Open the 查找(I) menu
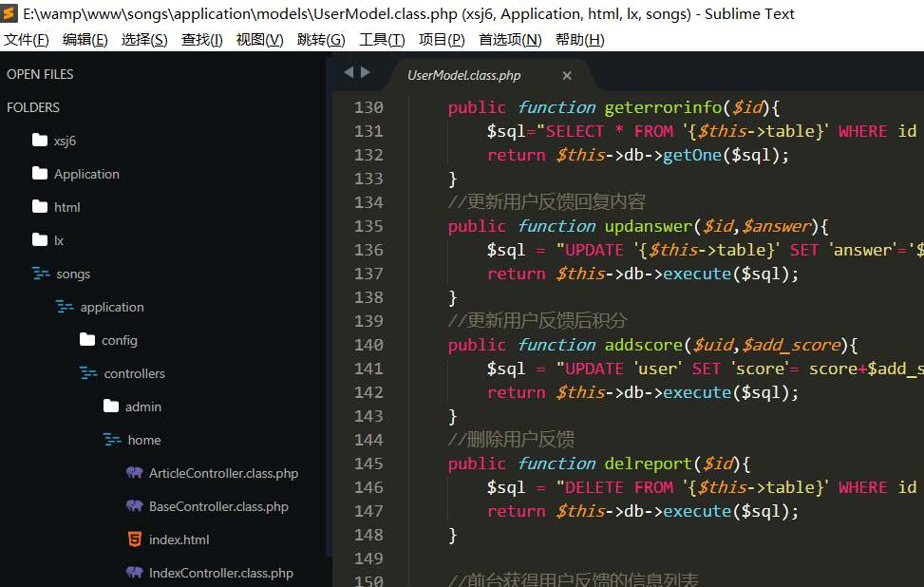This screenshot has height=587, width=924. pos(201,40)
